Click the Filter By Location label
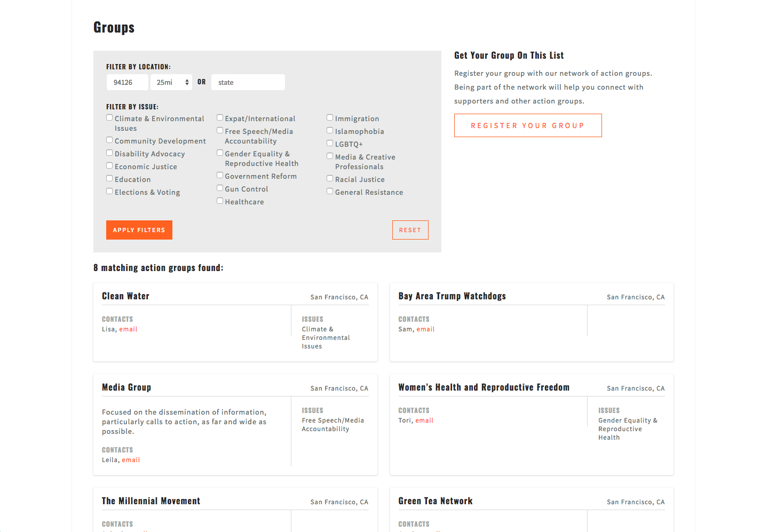 139,67
